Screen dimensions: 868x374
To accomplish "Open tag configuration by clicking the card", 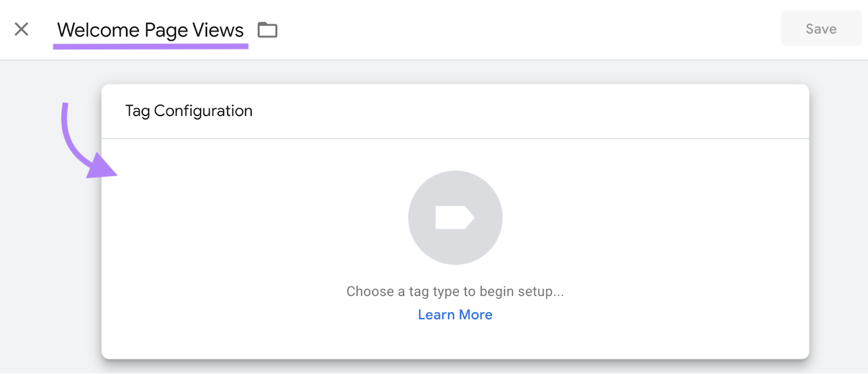I will 455,217.
